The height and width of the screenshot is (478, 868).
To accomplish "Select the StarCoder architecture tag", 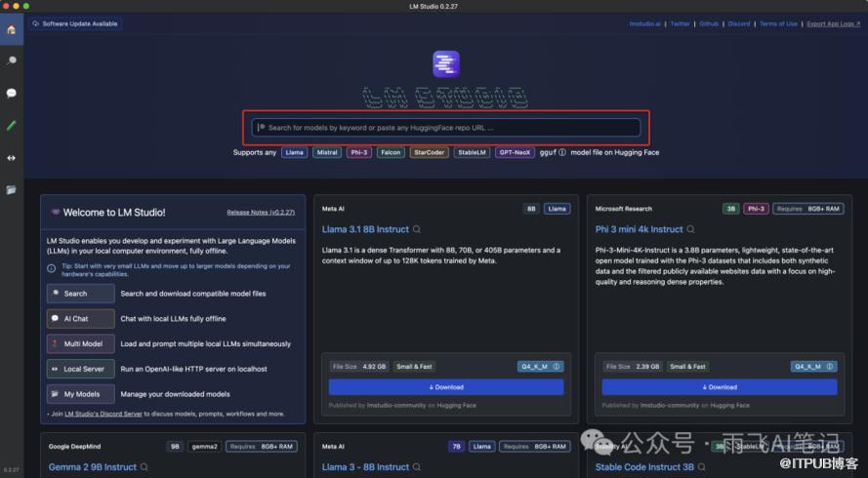I will 429,152.
